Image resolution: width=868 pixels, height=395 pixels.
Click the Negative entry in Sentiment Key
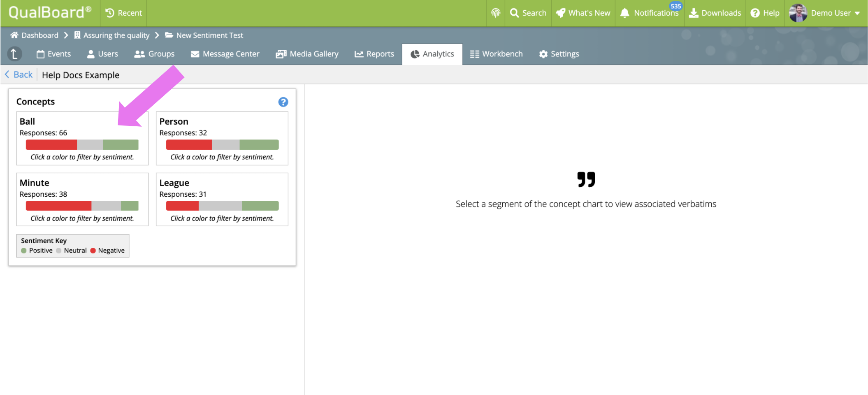[107, 251]
